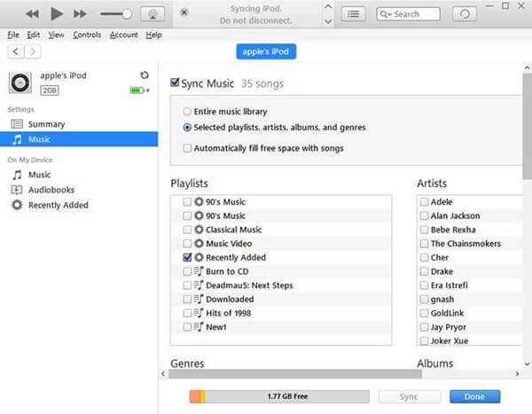Check The Chainsmokers artist box
The image size is (532, 414).
(424, 244)
